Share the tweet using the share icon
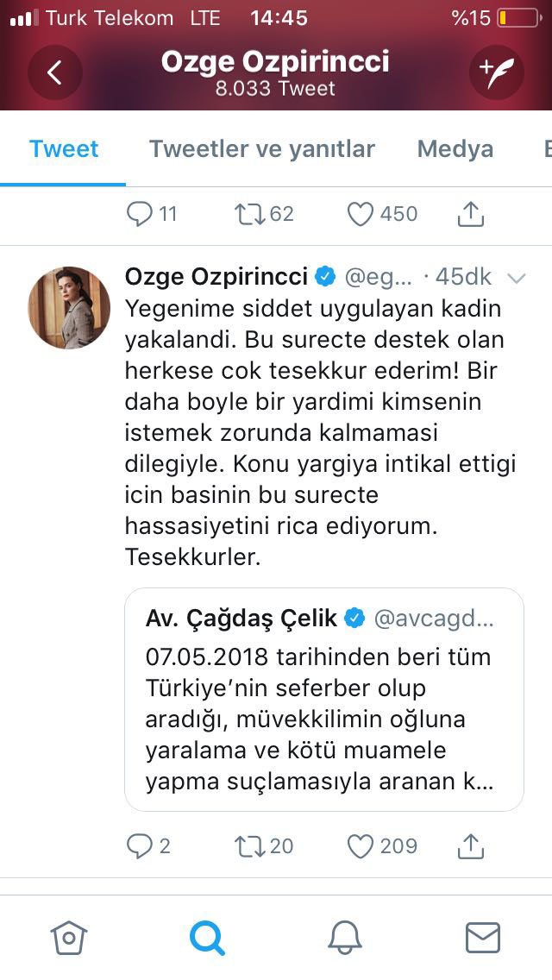The height and width of the screenshot is (980, 552). pos(470,213)
